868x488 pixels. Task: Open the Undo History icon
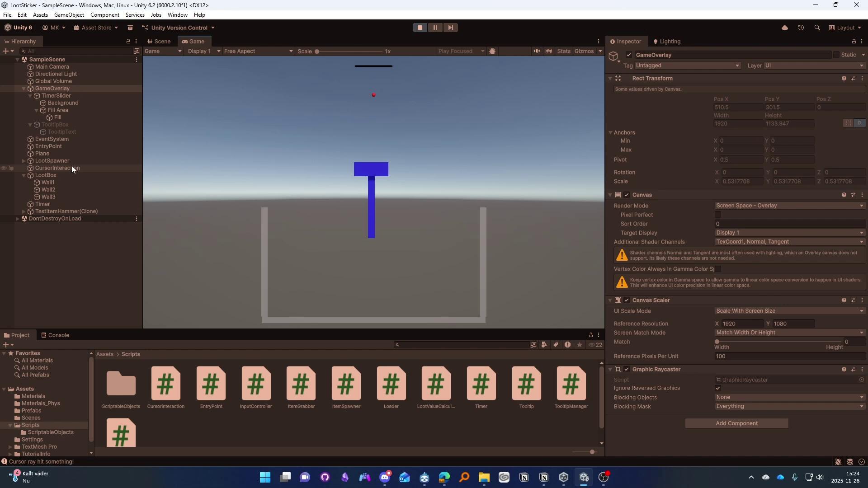tap(801, 28)
